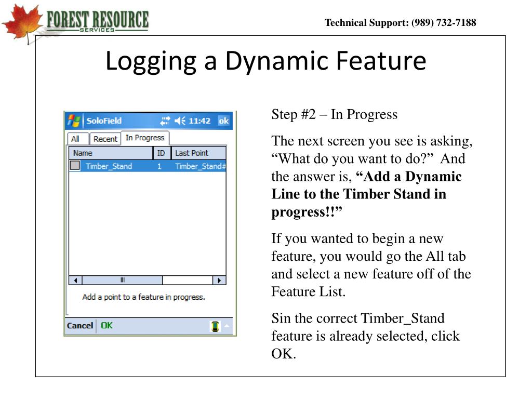Open the Windows Start flag icon
Image resolution: width=532 pixels, height=399 pixels.
point(74,121)
